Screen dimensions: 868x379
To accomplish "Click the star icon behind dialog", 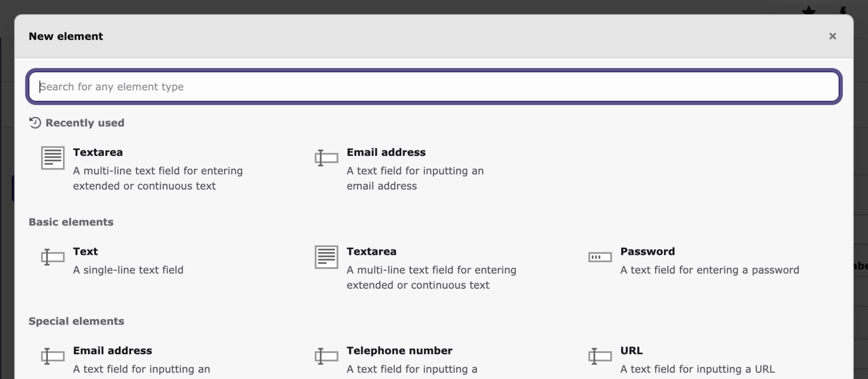I will coord(809,10).
